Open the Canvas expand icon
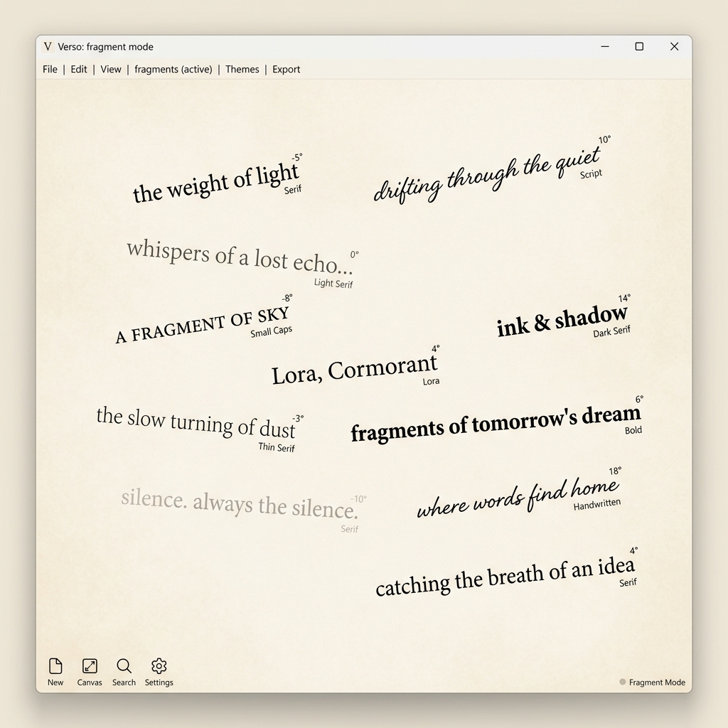This screenshot has width=728, height=728. pyautogui.click(x=90, y=665)
